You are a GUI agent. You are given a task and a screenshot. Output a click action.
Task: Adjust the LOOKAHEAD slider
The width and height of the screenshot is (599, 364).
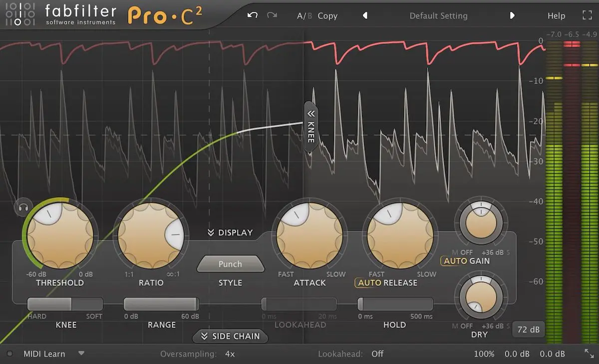click(299, 304)
